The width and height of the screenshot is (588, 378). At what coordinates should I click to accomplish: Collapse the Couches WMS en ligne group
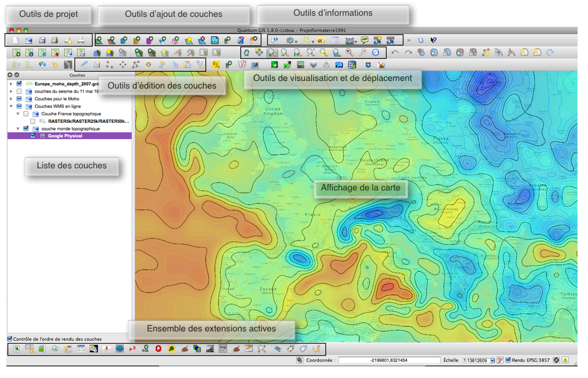pyautogui.click(x=11, y=107)
